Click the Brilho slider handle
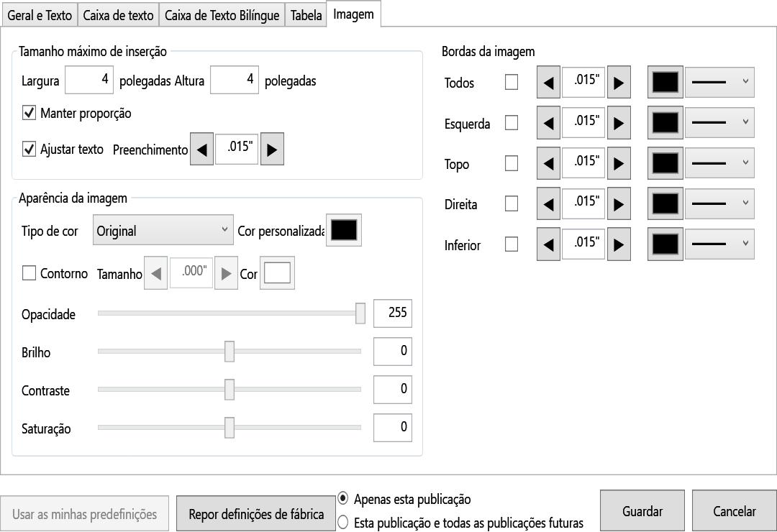This screenshot has width=777, height=532. pos(230,352)
